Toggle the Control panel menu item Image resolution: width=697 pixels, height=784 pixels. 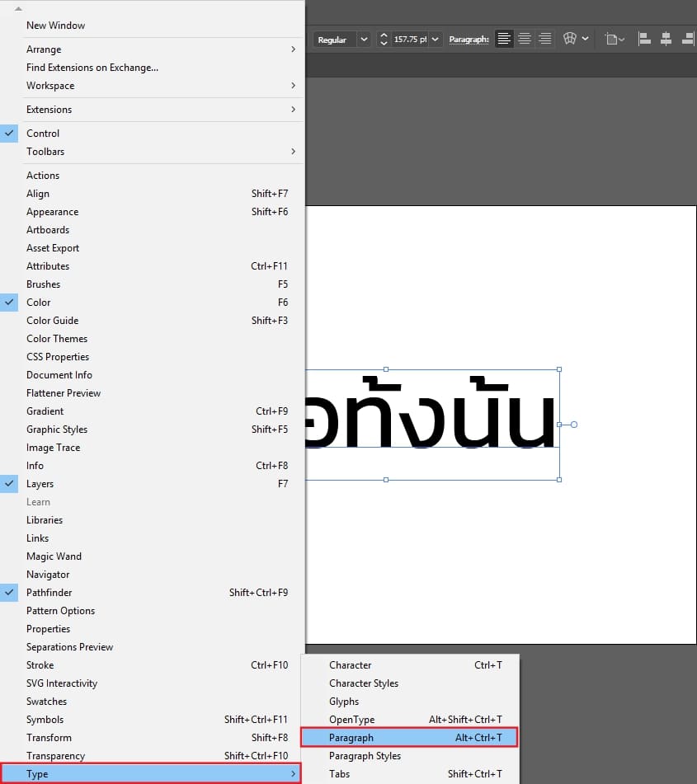152,134
